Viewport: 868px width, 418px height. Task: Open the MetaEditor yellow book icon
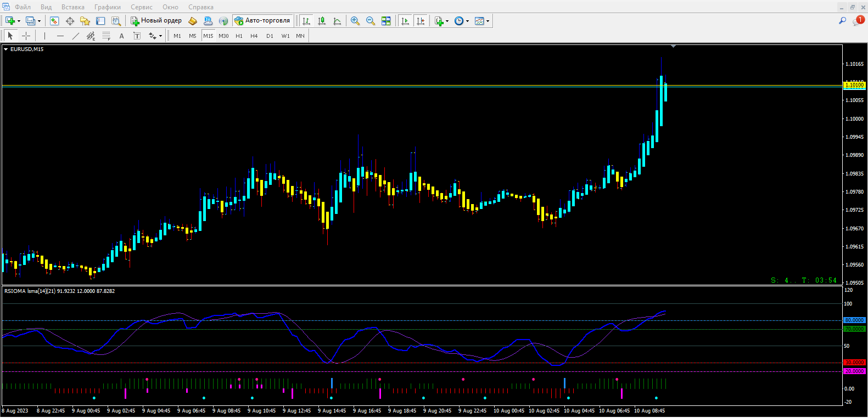[x=193, y=21]
